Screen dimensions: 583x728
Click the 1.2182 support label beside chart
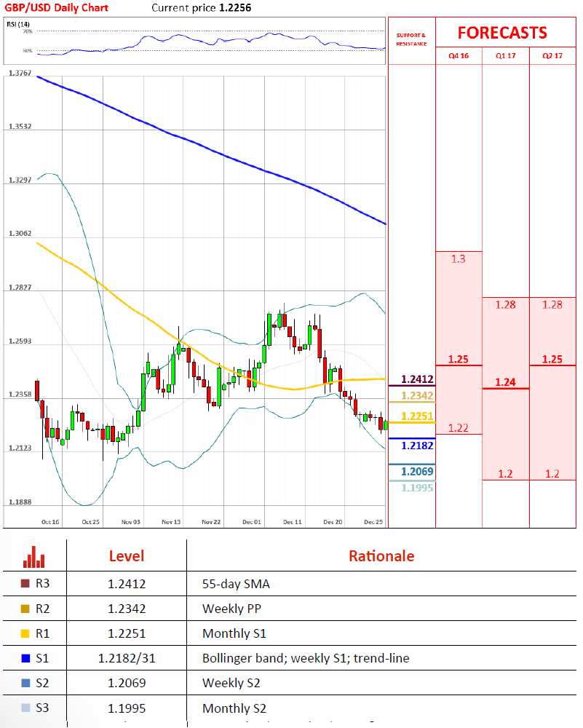pyautogui.click(x=417, y=446)
